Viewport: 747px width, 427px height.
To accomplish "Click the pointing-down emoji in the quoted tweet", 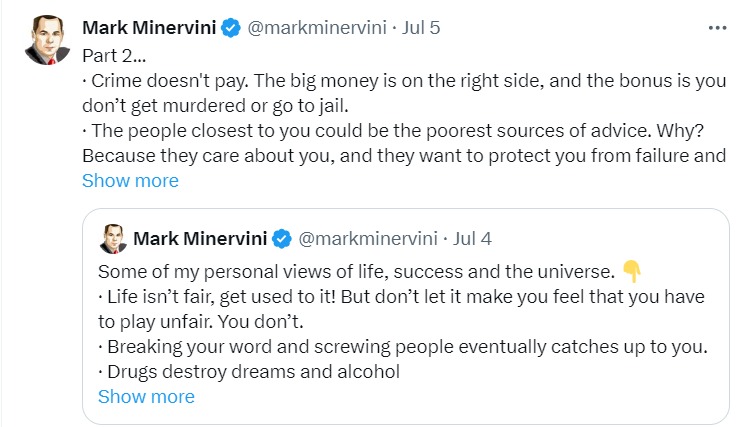I will click(x=631, y=269).
